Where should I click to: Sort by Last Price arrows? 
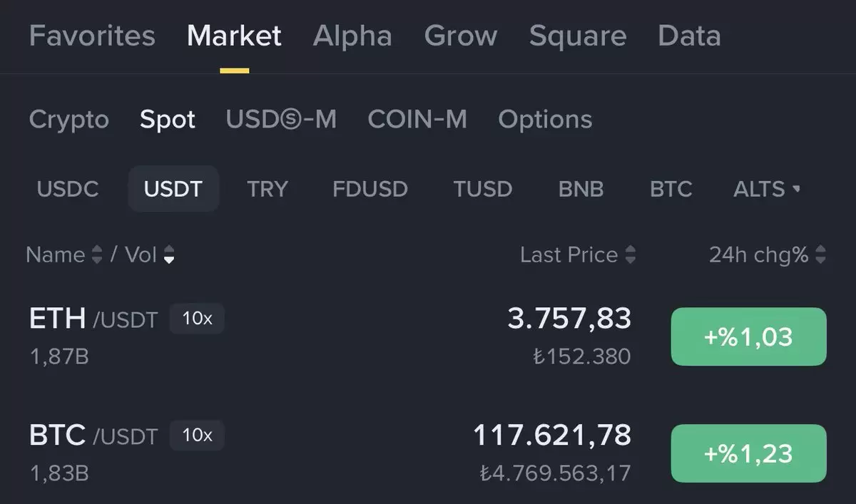(630, 255)
